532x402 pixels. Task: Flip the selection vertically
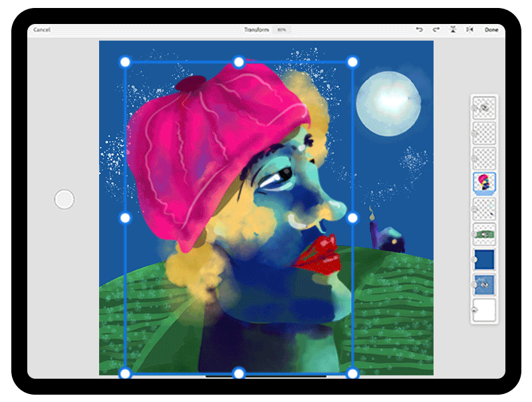(453, 30)
